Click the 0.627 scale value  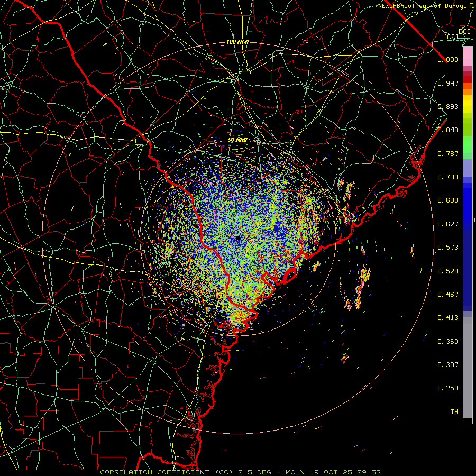click(448, 224)
